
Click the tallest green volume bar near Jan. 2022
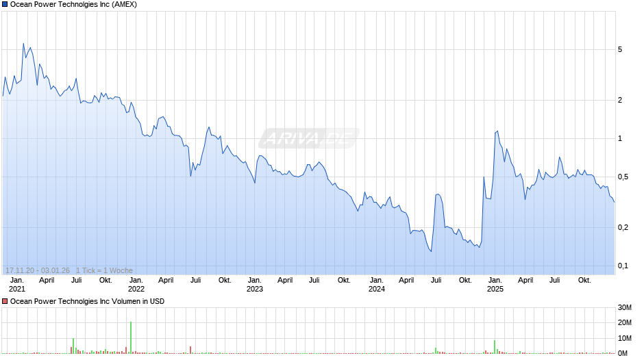click(x=131, y=337)
